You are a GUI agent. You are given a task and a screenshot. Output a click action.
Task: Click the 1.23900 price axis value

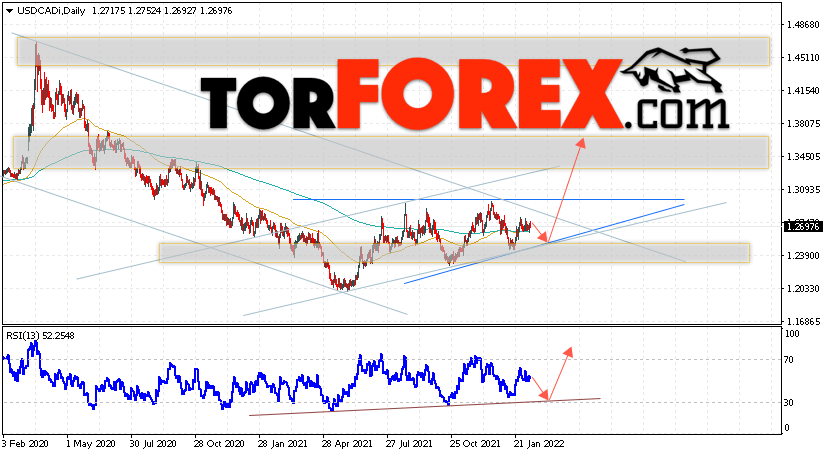click(803, 256)
